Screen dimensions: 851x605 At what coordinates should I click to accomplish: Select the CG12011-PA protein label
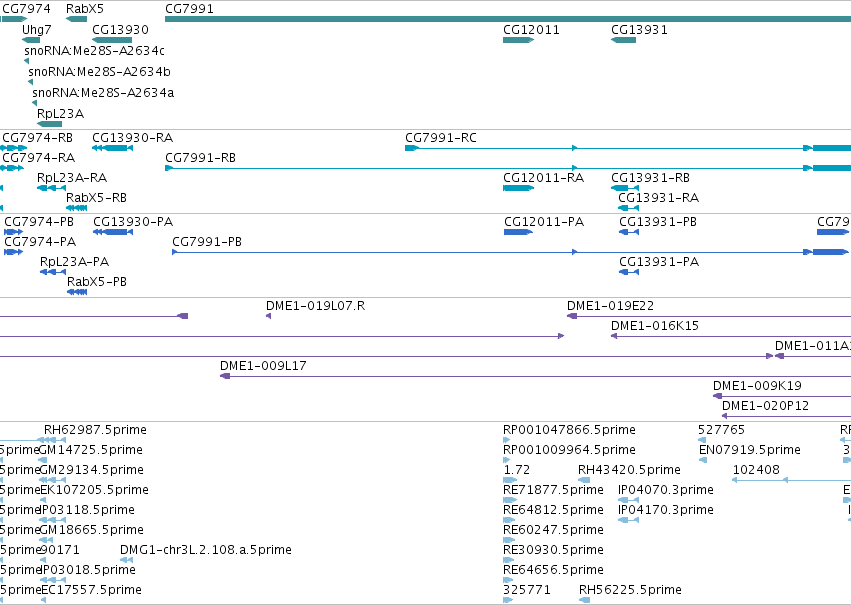(x=544, y=222)
